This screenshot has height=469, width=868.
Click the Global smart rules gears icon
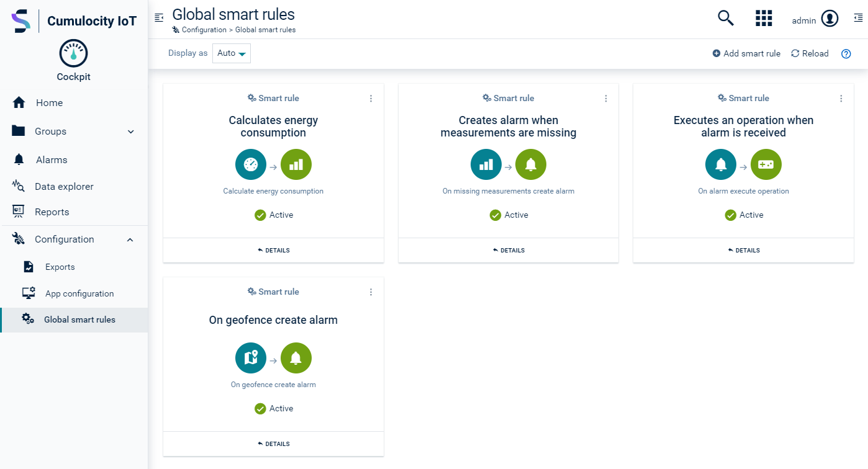click(x=28, y=319)
